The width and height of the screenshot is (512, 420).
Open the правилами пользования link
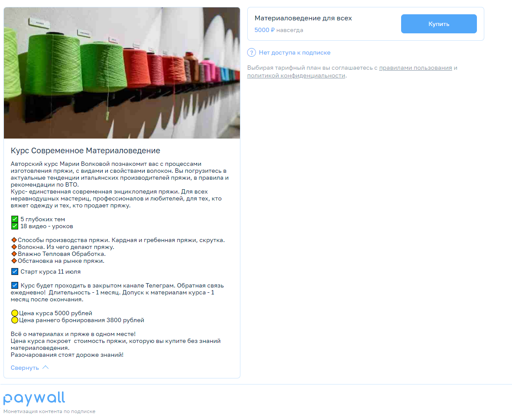point(415,68)
